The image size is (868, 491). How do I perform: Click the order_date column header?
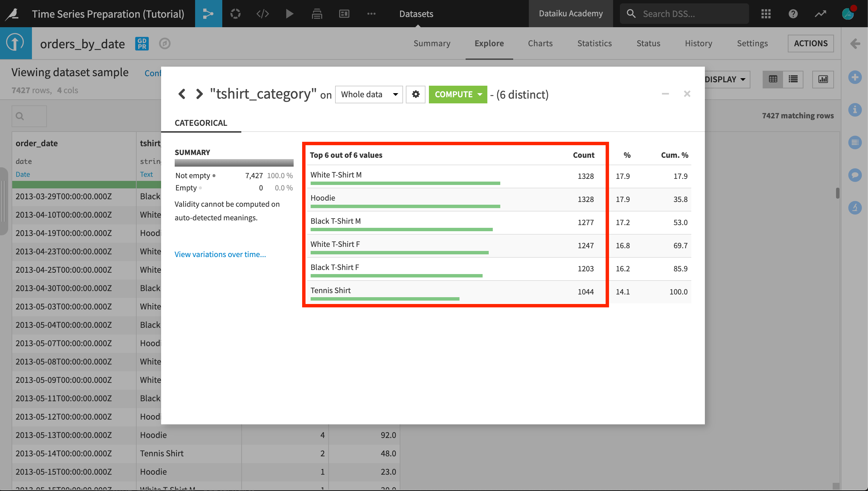coord(37,143)
